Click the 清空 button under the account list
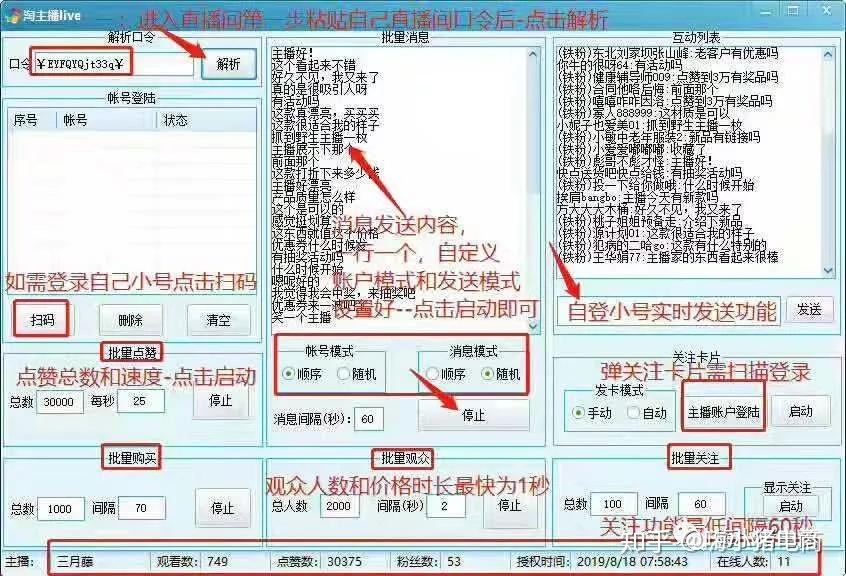 tap(219, 320)
